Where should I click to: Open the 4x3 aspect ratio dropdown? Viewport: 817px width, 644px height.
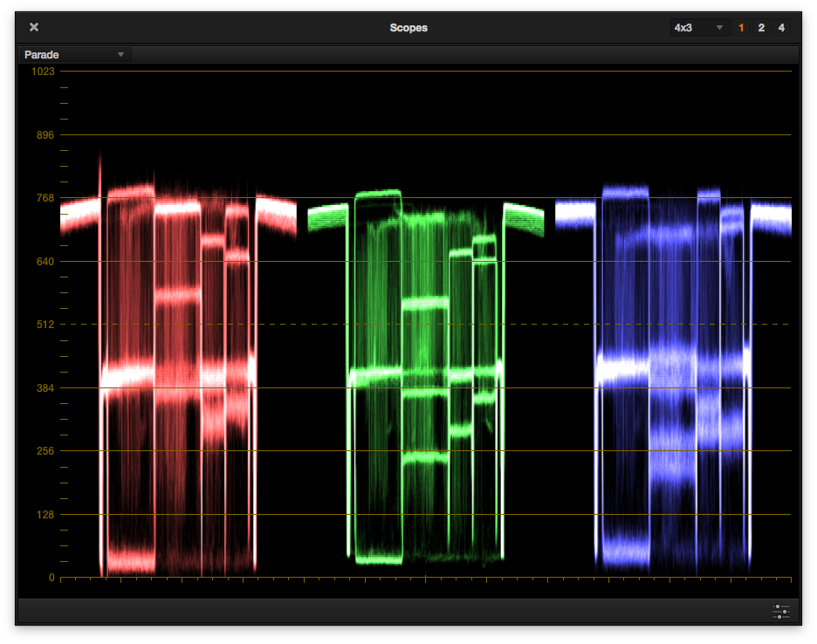point(699,28)
